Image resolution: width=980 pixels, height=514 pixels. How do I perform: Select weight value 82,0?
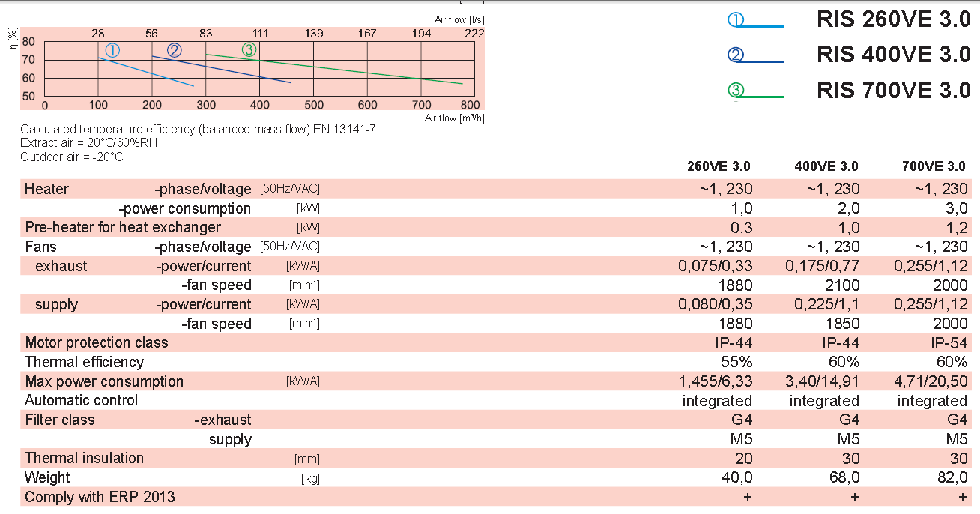(x=952, y=477)
